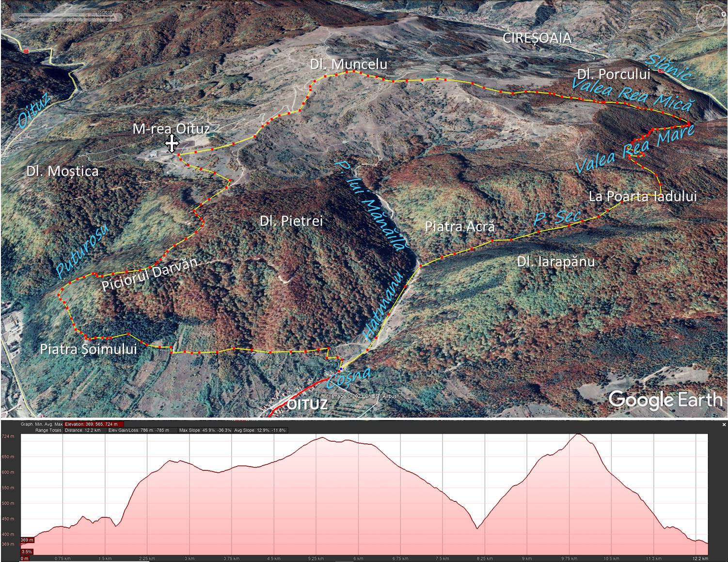Click the Google Earth logo
Viewport: 728px width, 562px height.
click(665, 400)
